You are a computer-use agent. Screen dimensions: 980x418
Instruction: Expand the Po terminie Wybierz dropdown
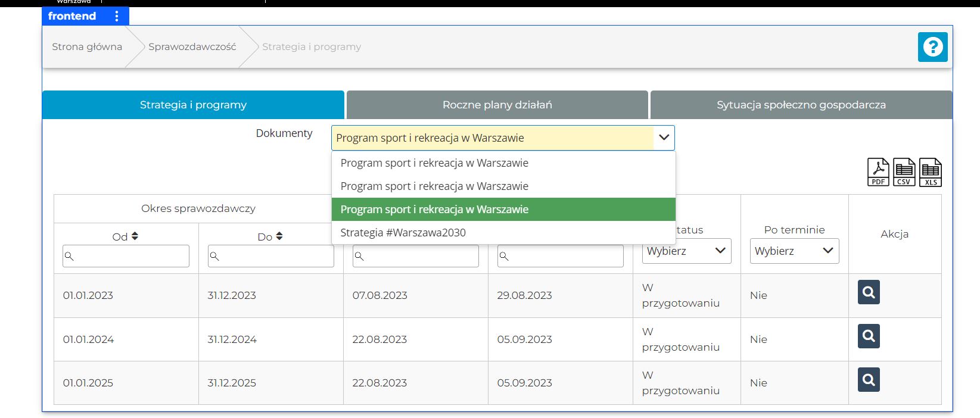pyautogui.click(x=794, y=251)
